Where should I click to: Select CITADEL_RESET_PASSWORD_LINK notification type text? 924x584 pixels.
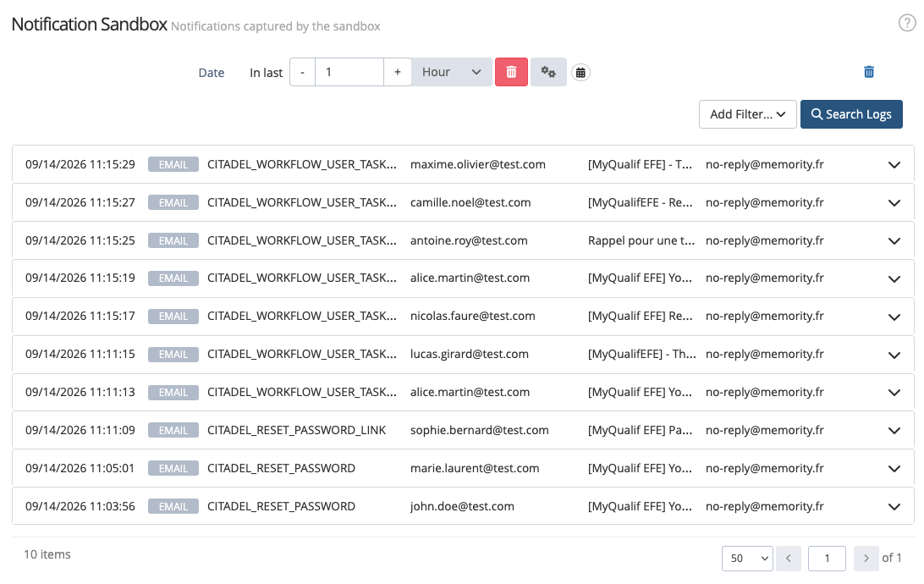(x=296, y=430)
